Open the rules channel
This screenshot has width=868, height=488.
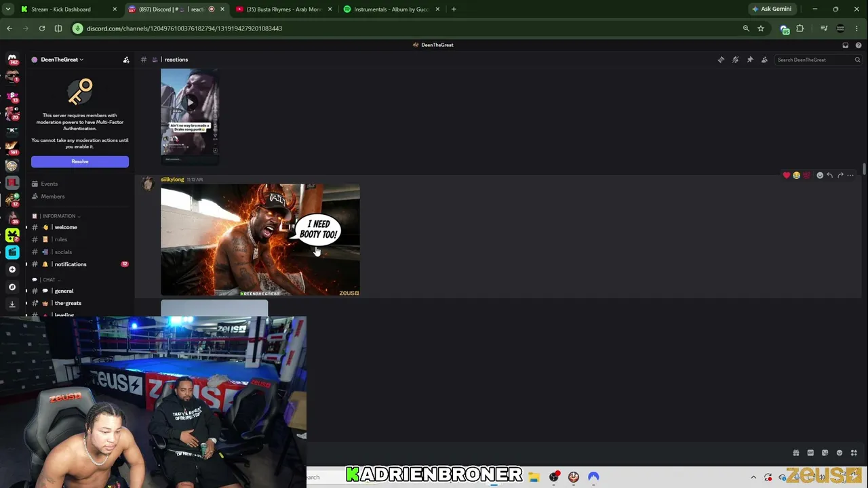pos(60,239)
